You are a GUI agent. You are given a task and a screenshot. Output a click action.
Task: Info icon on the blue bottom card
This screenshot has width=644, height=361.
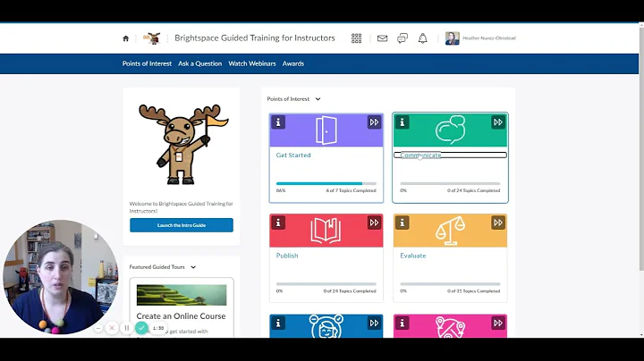(x=278, y=323)
